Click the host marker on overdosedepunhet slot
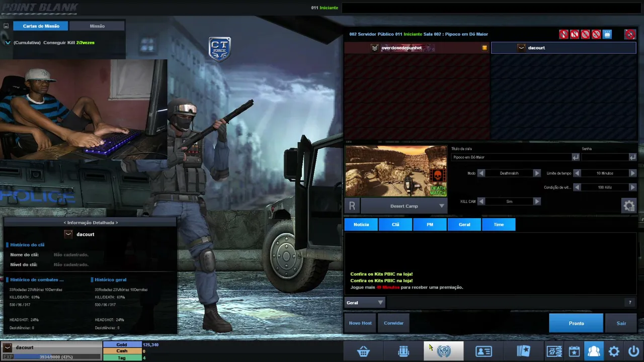 485,48
